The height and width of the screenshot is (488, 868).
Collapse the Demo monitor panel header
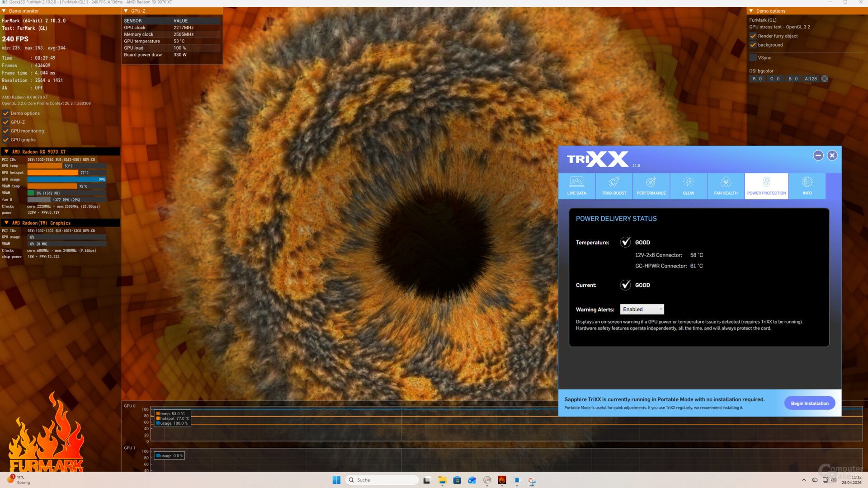pos(4,11)
